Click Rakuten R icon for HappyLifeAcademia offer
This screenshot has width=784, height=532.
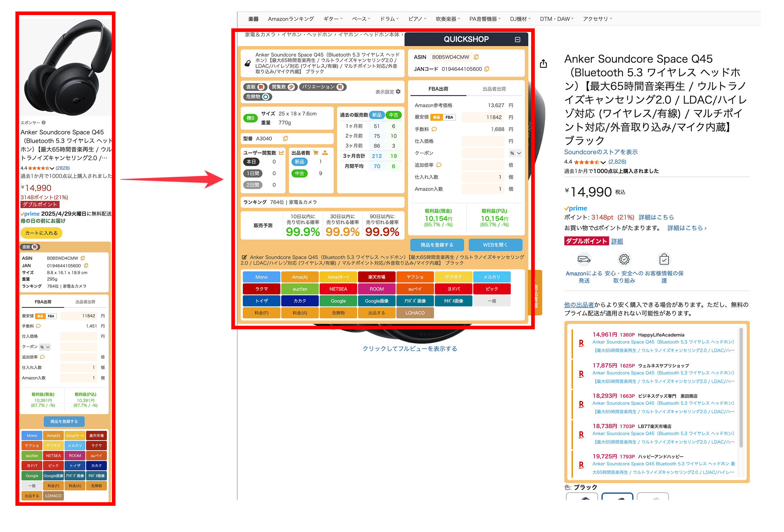click(x=581, y=343)
